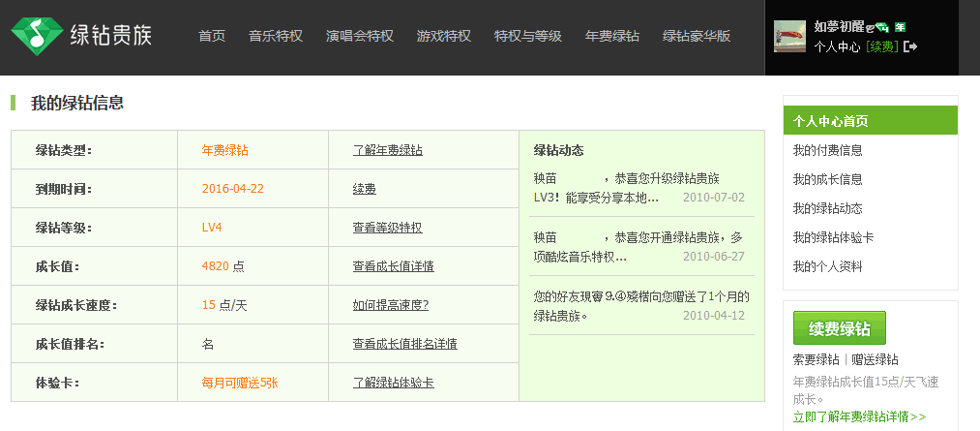The height and width of the screenshot is (431, 980).
Task: Open 音乐特权 navigation item
Action: pos(276,36)
